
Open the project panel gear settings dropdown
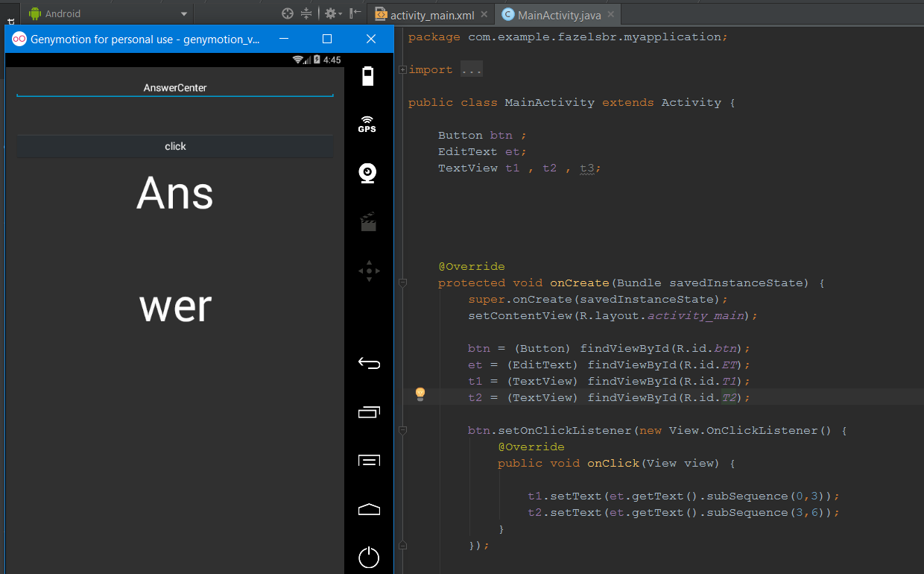tap(332, 13)
